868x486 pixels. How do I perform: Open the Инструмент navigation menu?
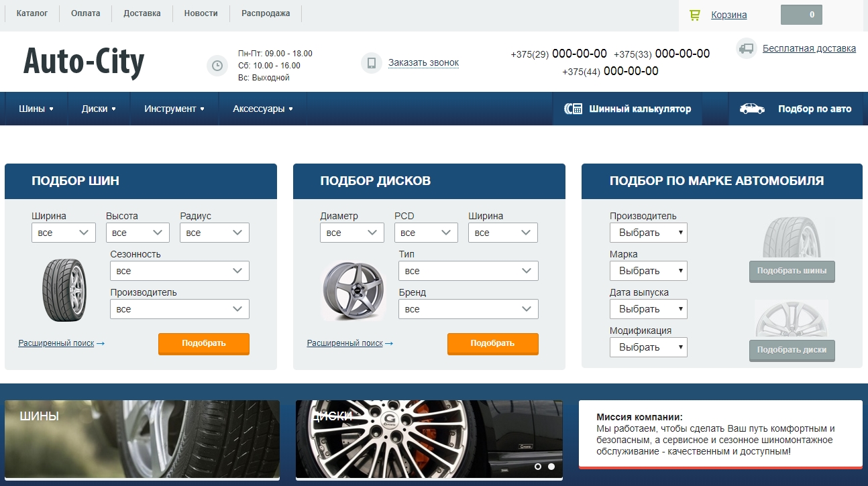174,109
